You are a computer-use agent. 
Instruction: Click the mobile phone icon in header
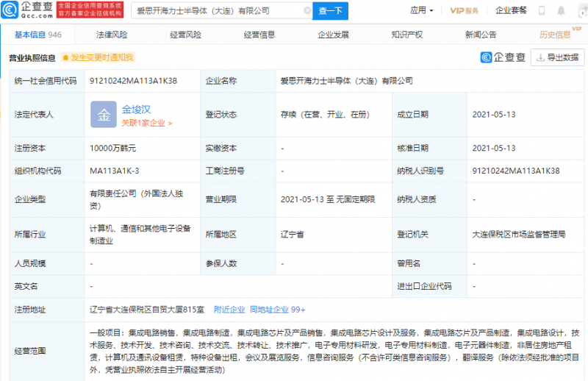(542, 11)
